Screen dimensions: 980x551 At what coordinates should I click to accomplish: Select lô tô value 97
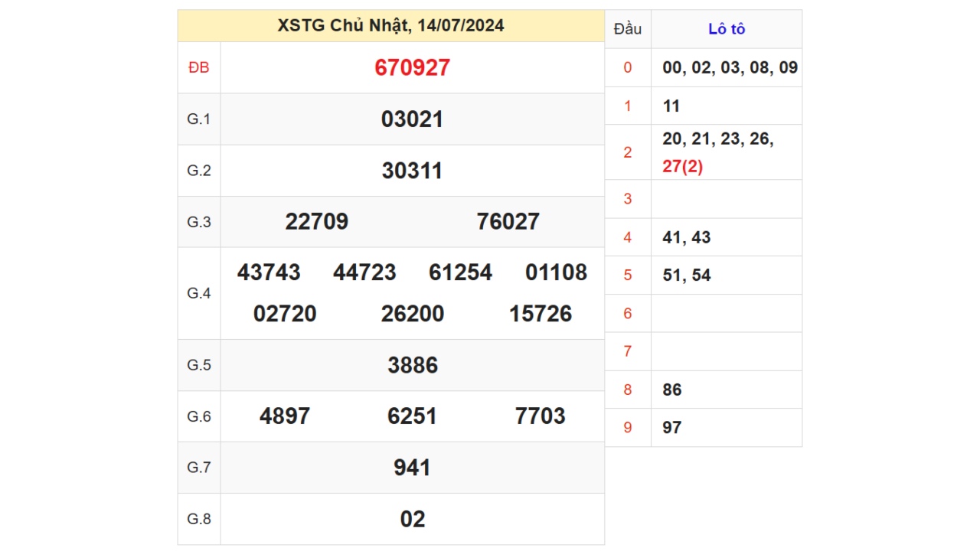point(672,427)
